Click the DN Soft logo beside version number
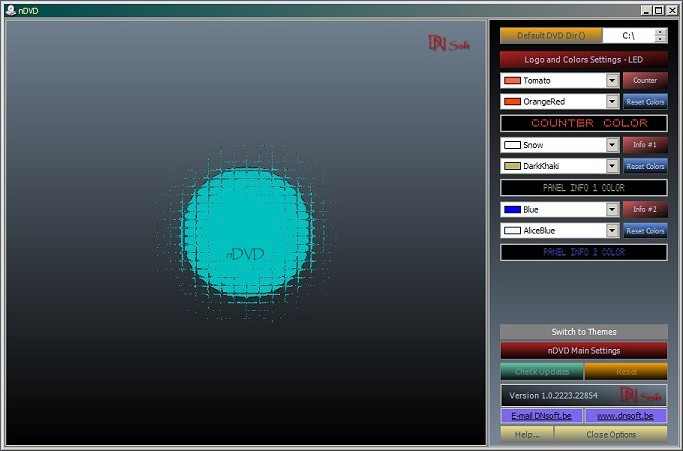 point(641,395)
